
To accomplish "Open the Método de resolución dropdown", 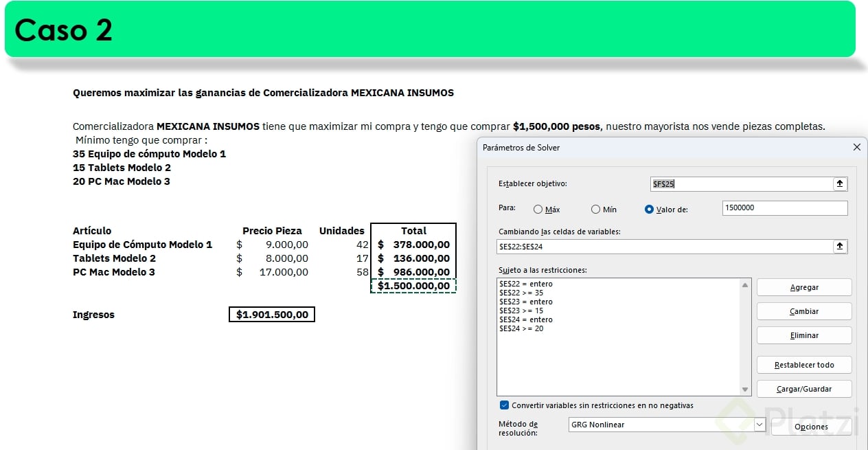I will click(x=759, y=425).
